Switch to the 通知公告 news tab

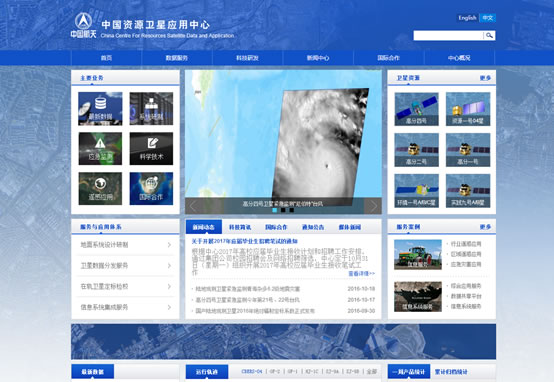tap(313, 227)
